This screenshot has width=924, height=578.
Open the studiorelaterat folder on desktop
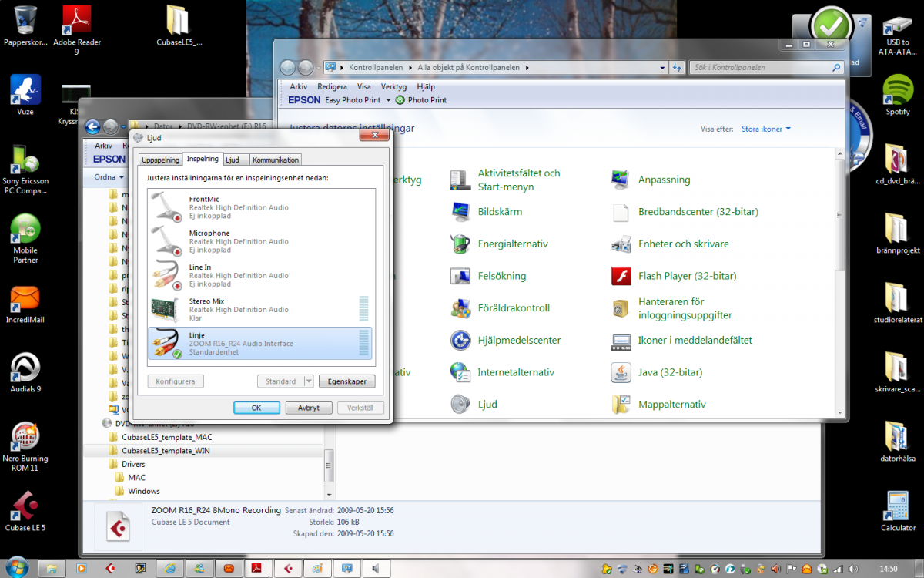(x=898, y=304)
